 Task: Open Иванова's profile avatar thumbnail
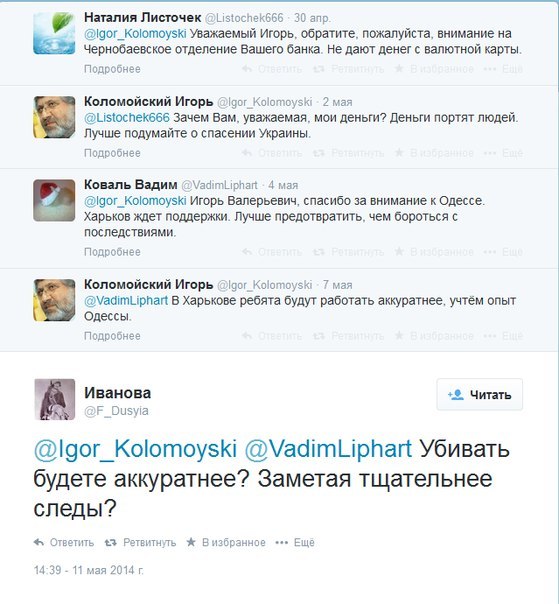pyautogui.click(x=54, y=399)
